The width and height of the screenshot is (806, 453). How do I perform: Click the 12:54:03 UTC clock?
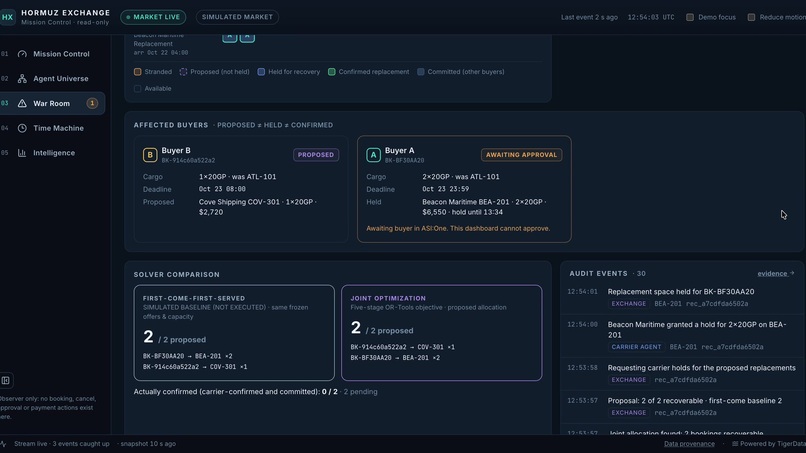[651, 17]
